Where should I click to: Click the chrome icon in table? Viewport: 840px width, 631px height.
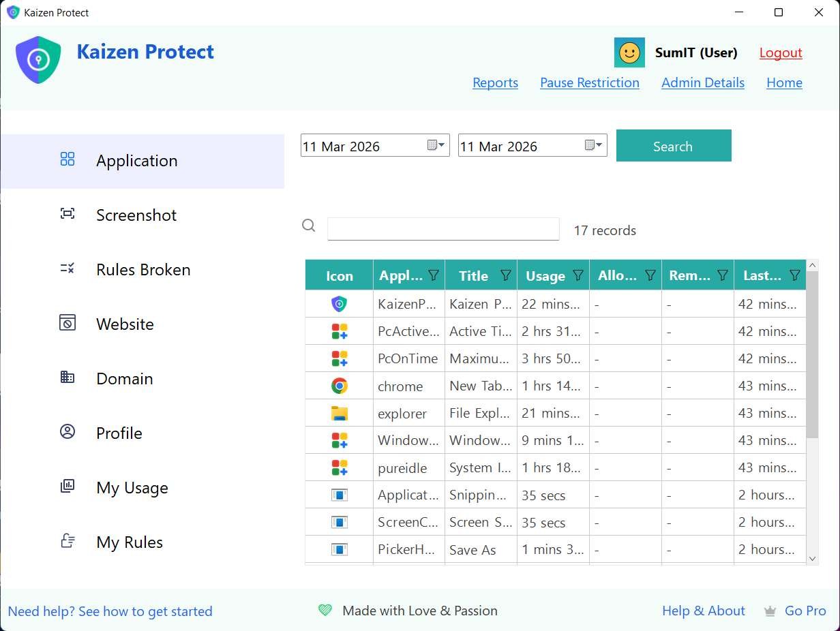[339, 386]
